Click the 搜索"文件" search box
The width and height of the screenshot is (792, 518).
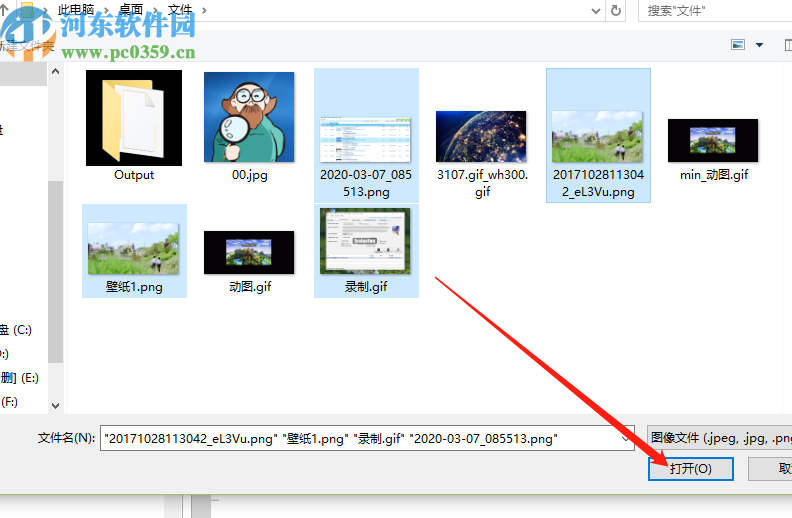click(x=715, y=11)
